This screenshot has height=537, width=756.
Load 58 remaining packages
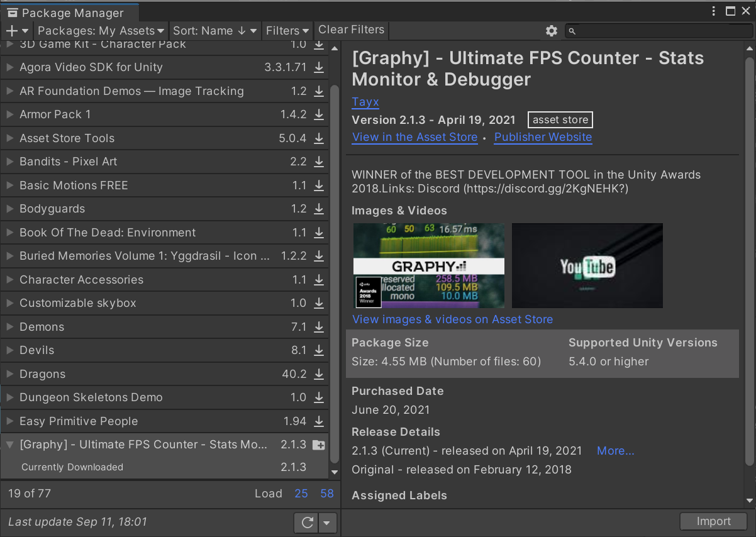[x=327, y=494]
